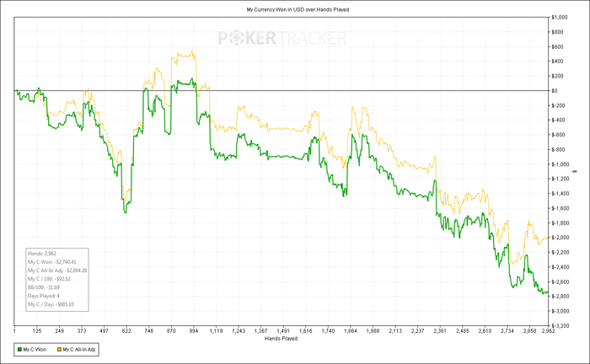Click the 1,243 x-axis tick label
Screen dimensions: 590x364
(x=239, y=331)
